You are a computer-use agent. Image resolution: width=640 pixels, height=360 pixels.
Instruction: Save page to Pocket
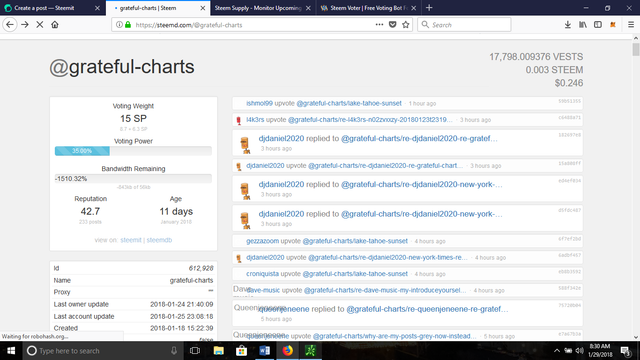393,24
